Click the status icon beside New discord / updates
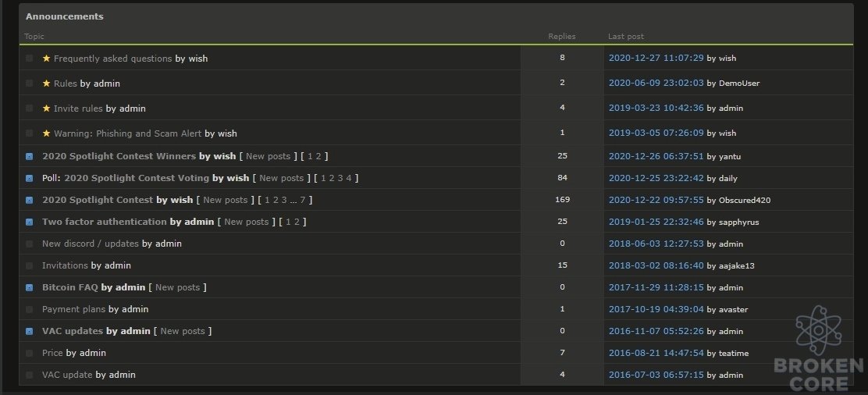 [x=30, y=244]
